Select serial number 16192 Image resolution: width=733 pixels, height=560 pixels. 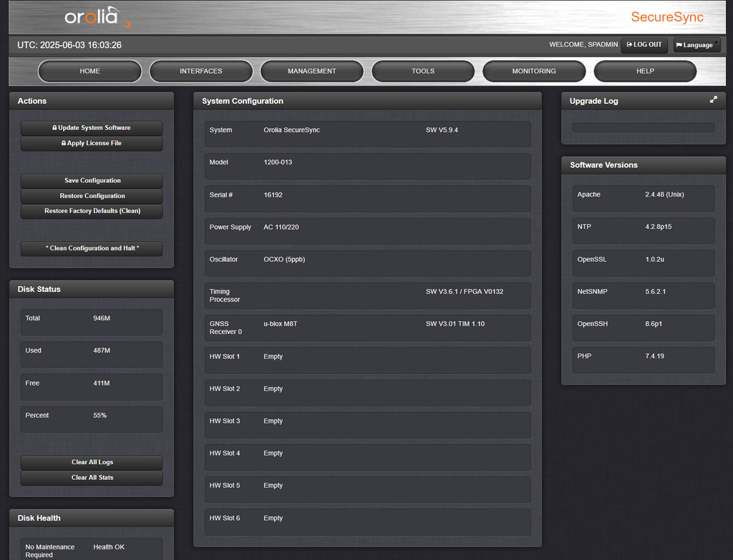tap(273, 195)
